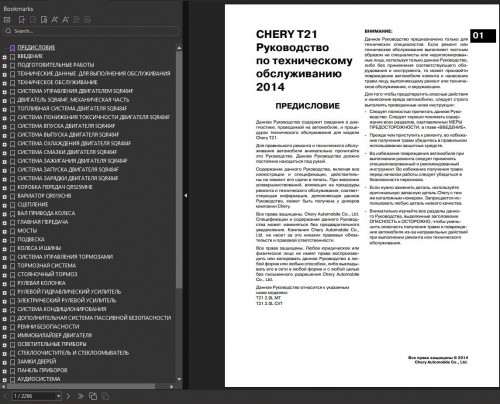Open ВАЛ ПРИВОДА КОЛЕСА bookmark
Screen dimensions: 500x404
pos(46,213)
